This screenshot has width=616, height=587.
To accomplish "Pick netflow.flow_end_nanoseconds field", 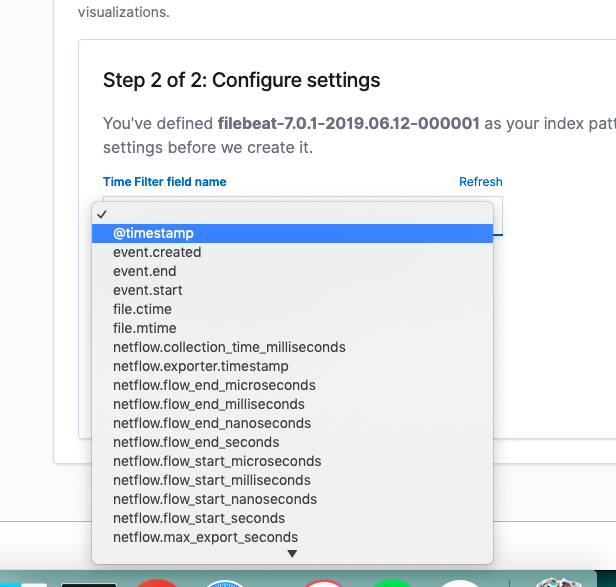I will [x=292, y=423].
